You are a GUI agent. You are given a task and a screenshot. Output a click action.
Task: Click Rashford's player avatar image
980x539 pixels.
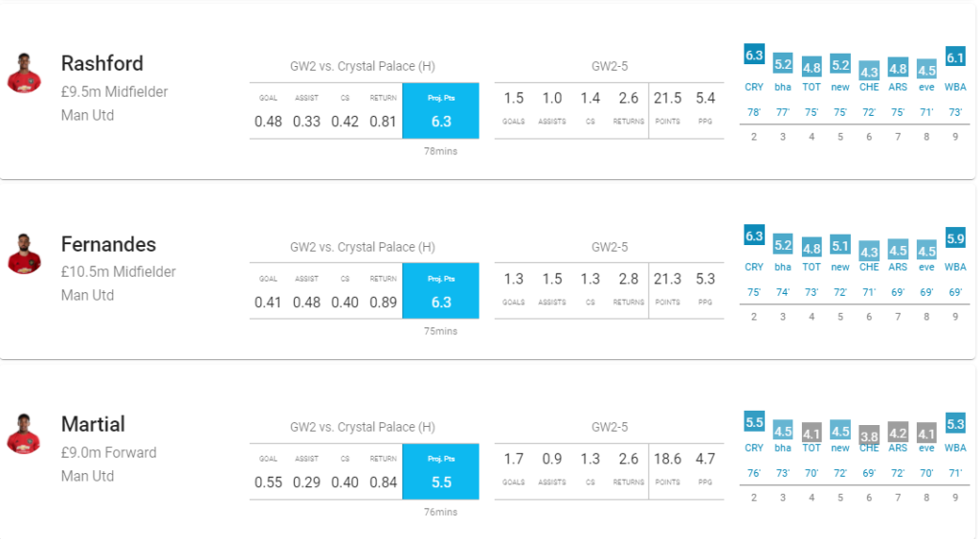coord(24,73)
